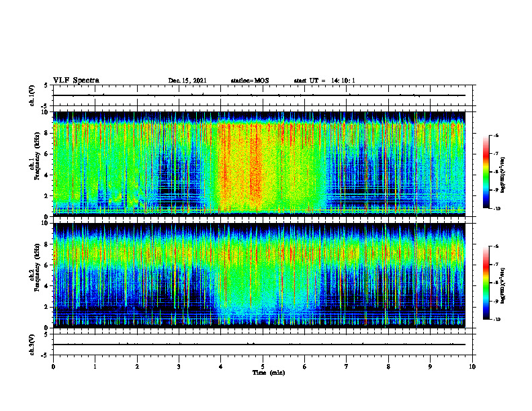Click the ch.1 colorbar "log(PSD)" label
Viewport: 532px width, 411px height.
click(503, 175)
